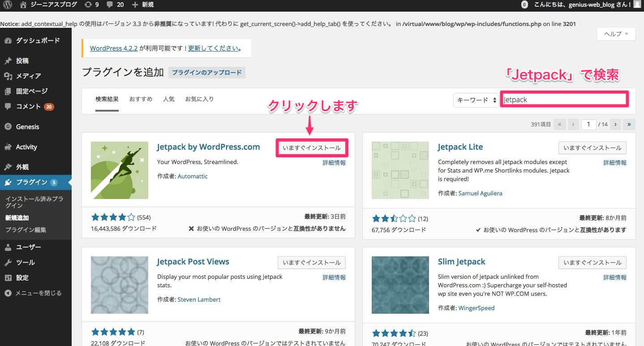Screen dimensions: 644x346
Task: Open インストール済みプラグイン submenu
Action: (x=34, y=202)
